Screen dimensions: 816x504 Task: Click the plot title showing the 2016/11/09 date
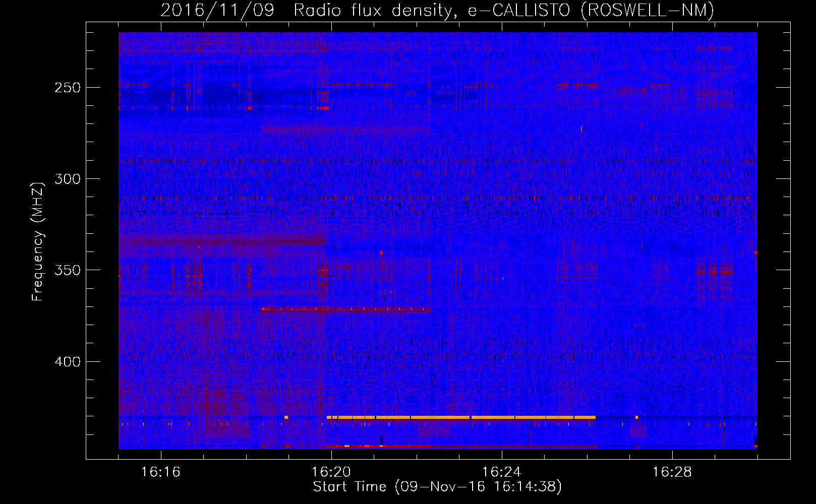click(x=437, y=10)
